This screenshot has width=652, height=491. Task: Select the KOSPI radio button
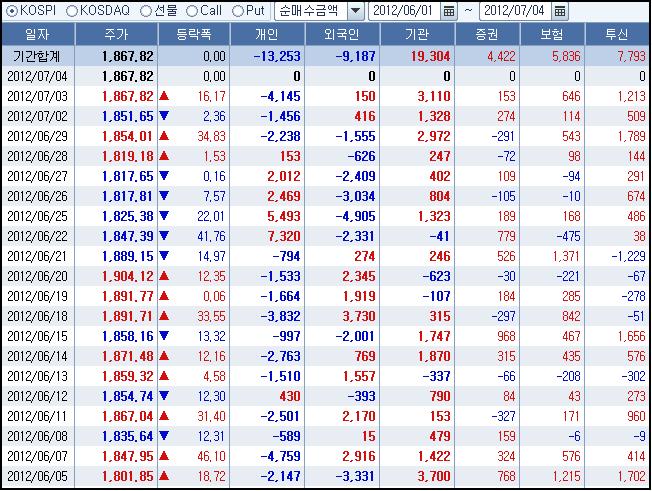point(13,11)
